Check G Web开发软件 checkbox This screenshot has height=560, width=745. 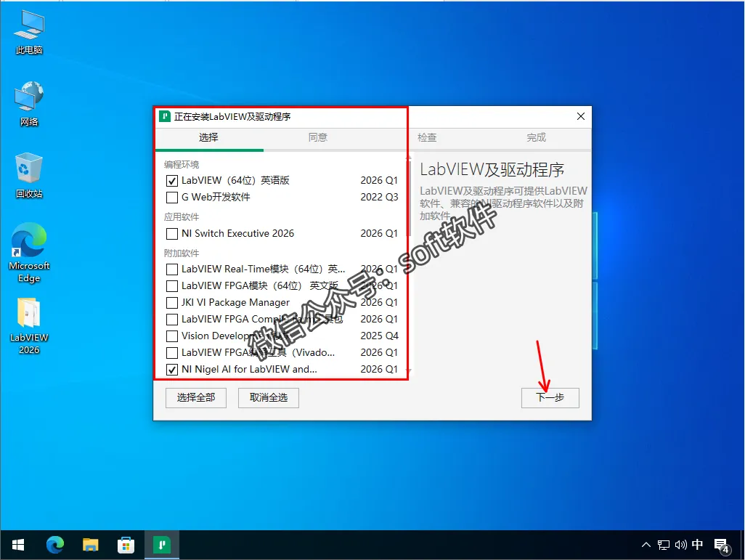click(172, 198)
